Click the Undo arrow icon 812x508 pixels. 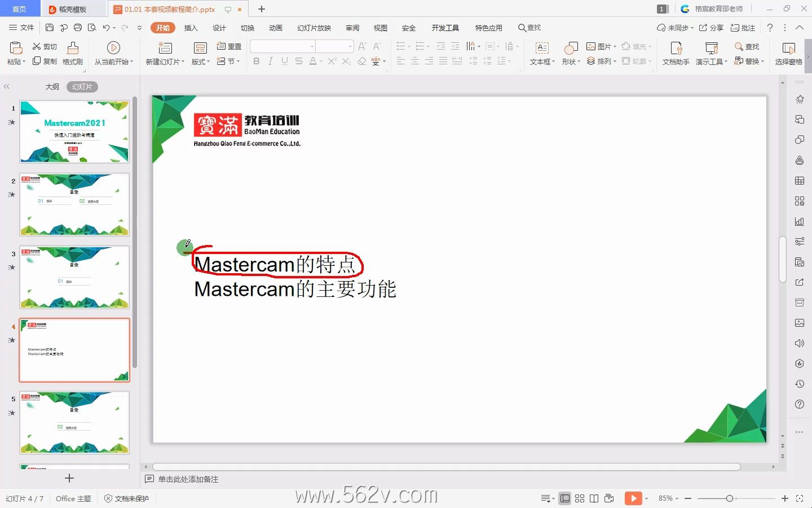[106, 28]
